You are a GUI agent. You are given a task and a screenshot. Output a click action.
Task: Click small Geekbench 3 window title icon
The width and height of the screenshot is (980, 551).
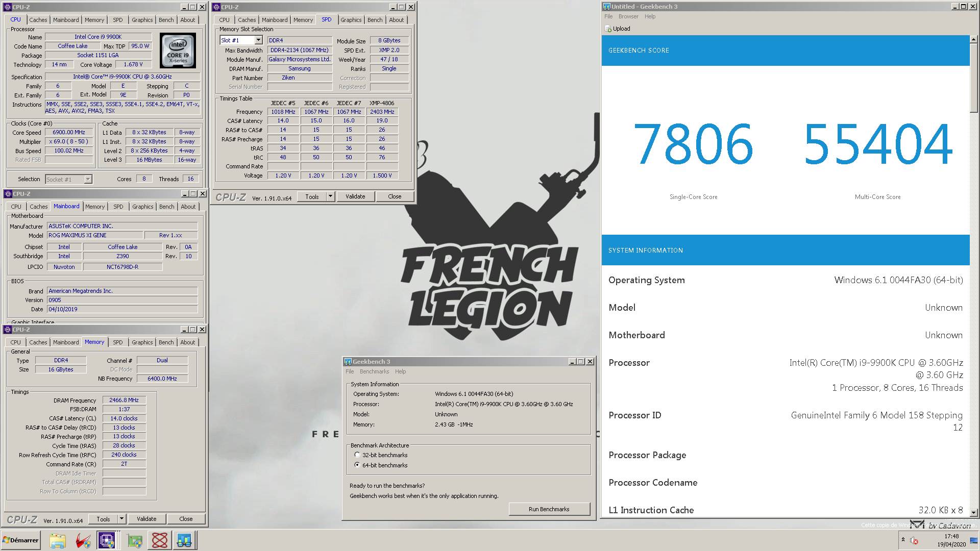point(348,362)
